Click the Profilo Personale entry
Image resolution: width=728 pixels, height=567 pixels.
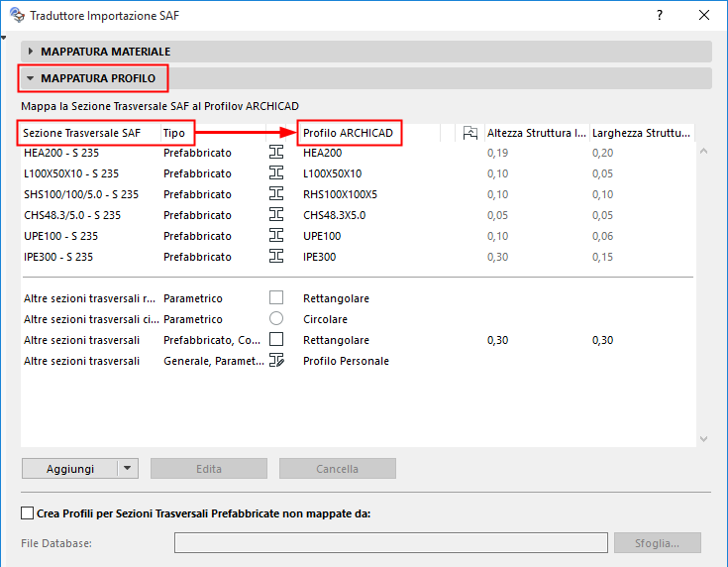[x=346, y=361]
